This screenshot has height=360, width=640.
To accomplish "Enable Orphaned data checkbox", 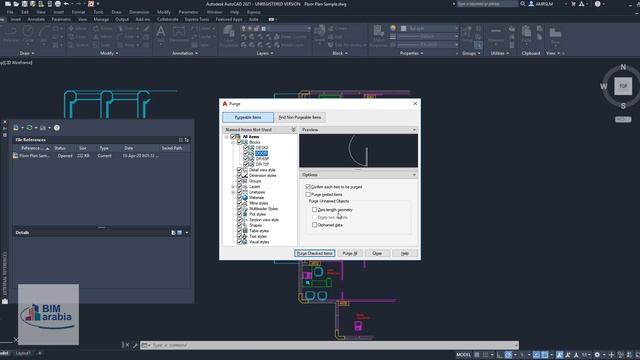I will coord(314,224).
